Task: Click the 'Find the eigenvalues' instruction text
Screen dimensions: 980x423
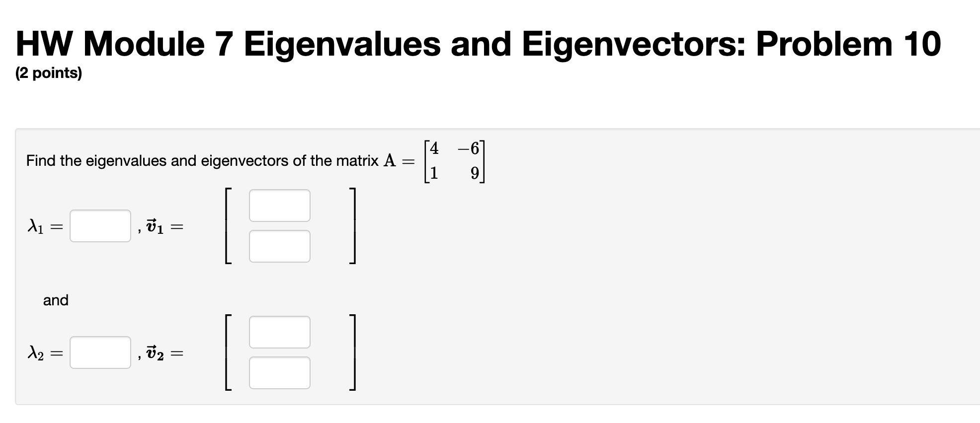Action: tap(199, 160)
